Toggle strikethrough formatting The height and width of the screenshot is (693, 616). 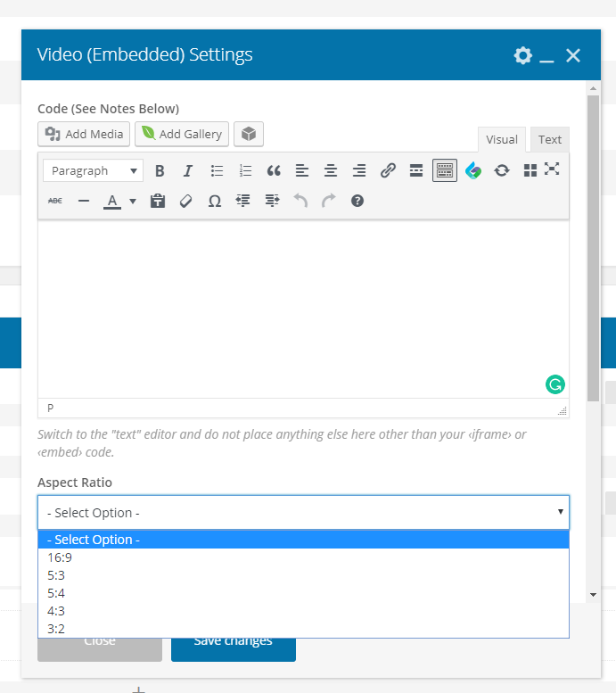pyautogui.click(x=54, y=201)
